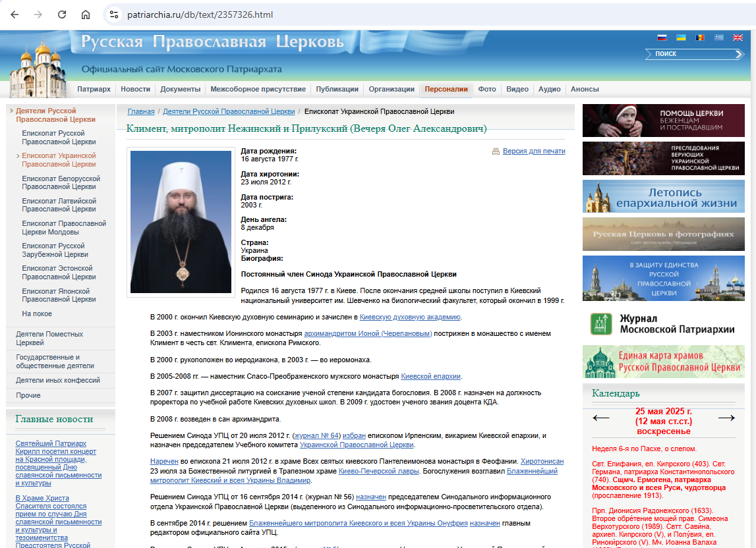Open Русская Церковь в фотографиях banner

click(664, 234)
